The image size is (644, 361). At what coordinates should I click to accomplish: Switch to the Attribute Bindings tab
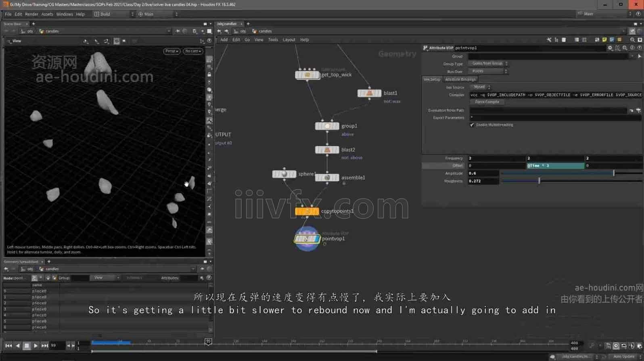[460, 79]
